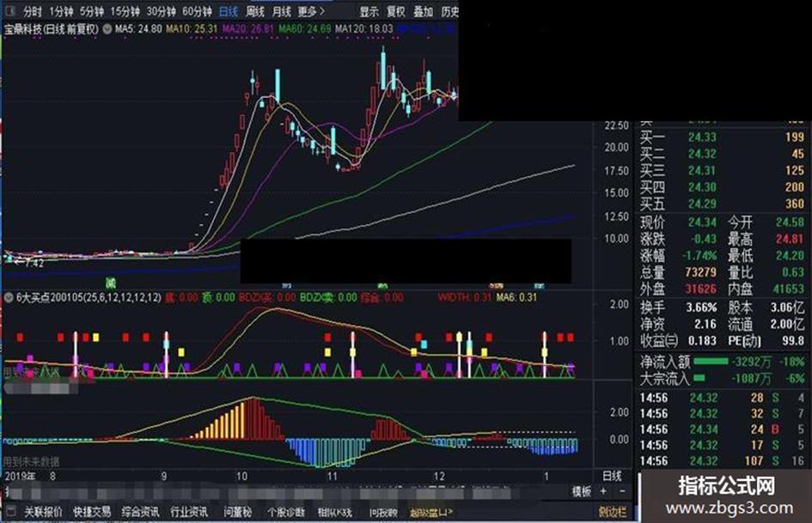812x523 pixels.
Task: Open the 显示 display menu
Action: [369, 11]
